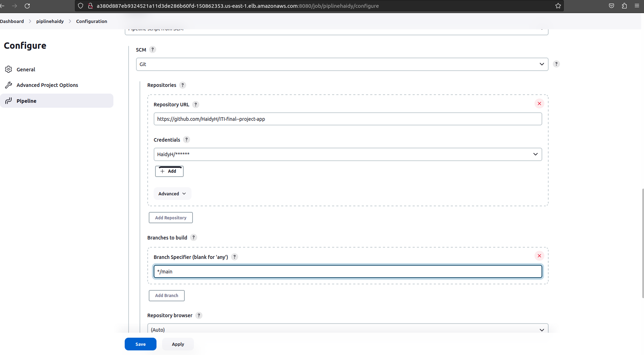Select the Pipeline section
644x355 pixels.
[57, 101]
